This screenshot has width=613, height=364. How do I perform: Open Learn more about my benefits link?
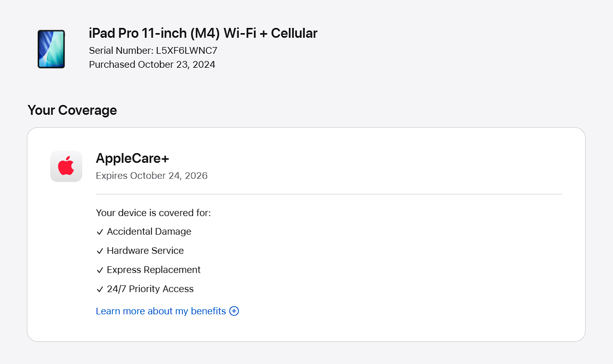pos(161,311)
